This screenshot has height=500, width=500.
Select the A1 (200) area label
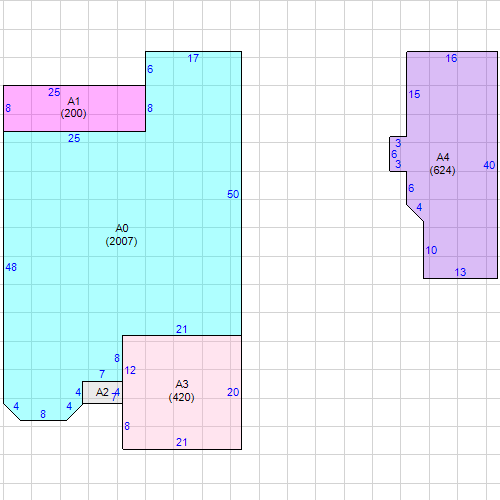tap(73, 107)
